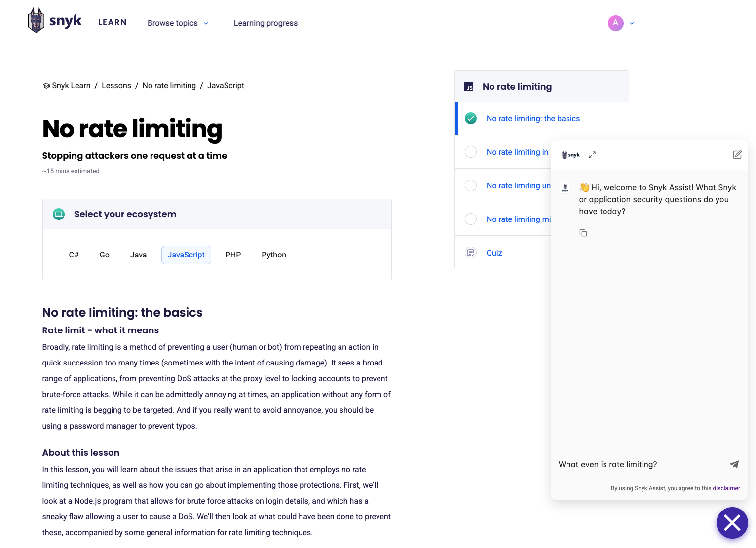Start a new chat with edit icon
Image resolution: width=756 pixels, height=548 pixels.
pos(737,155)
